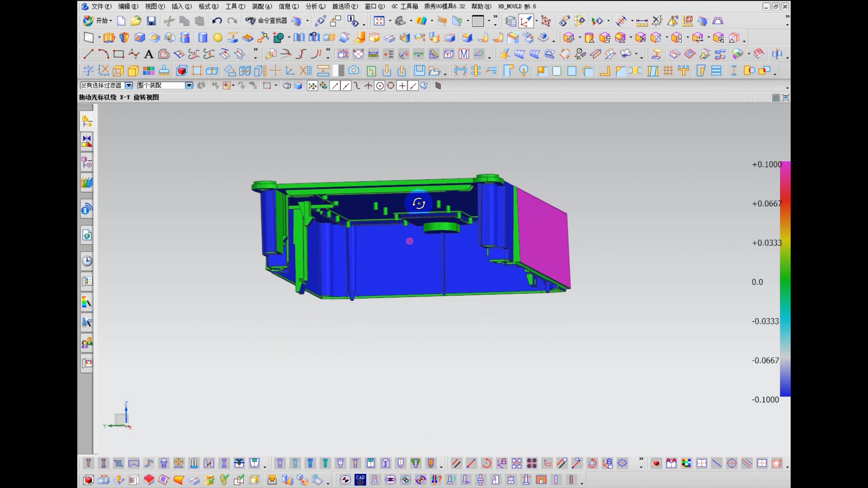Click the Undo arrow icon
This screenshot has width=868, height=488.
click(x=217, y=21)
